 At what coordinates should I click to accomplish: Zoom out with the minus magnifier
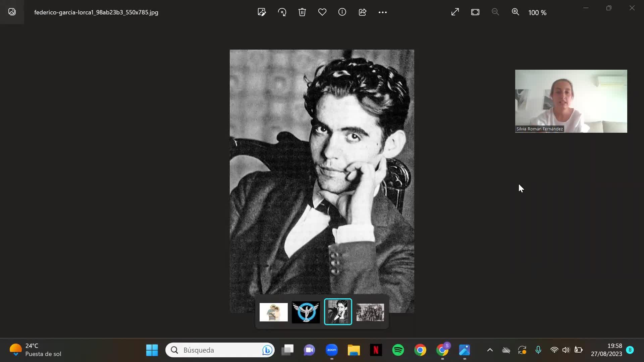[x=495, y=12]
